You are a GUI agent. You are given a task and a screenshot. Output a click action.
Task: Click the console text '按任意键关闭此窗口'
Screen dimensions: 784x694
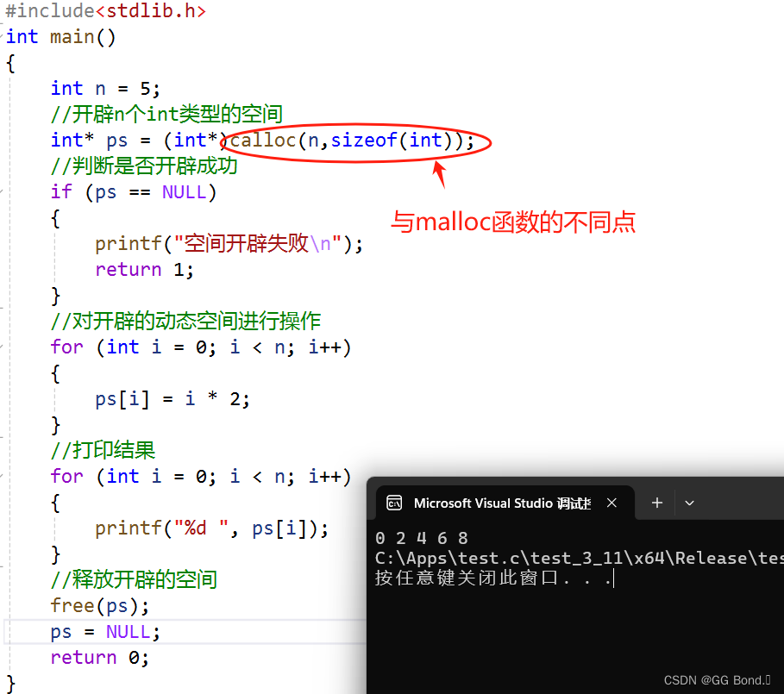coord(466,578)
